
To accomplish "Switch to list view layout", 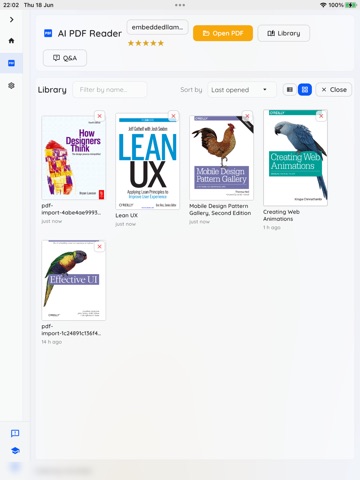I will pyautogui.click(x=290, y=90).
